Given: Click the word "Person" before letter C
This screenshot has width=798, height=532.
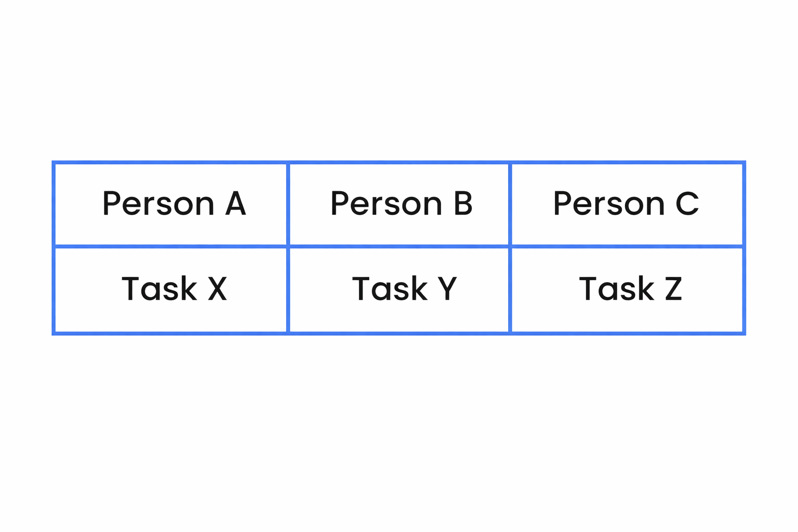Looking at the screenshot, I should [x=608, y=204].
